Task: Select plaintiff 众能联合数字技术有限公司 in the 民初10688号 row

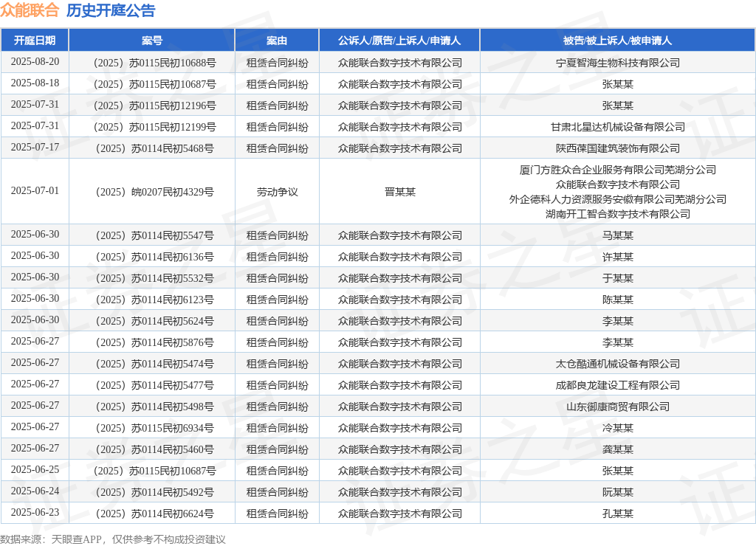Action: [x=399, y=63]
